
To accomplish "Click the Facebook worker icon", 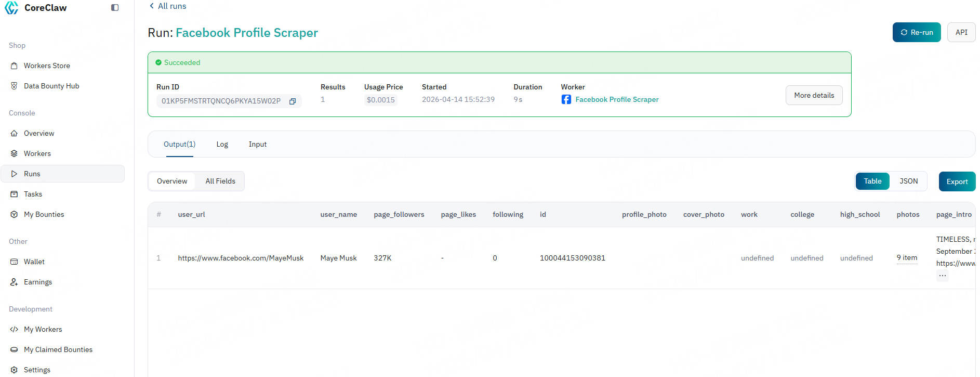I will click(x=566, y=99).
